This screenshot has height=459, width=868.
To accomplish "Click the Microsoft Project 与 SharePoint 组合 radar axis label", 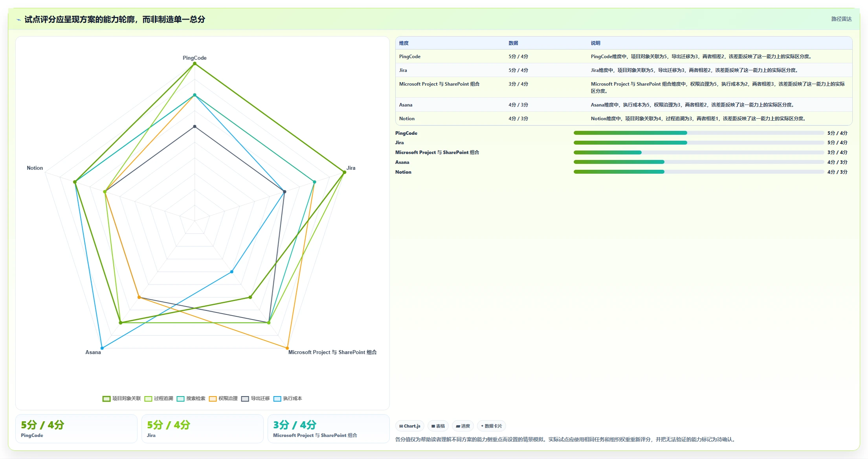I will 332,352.
